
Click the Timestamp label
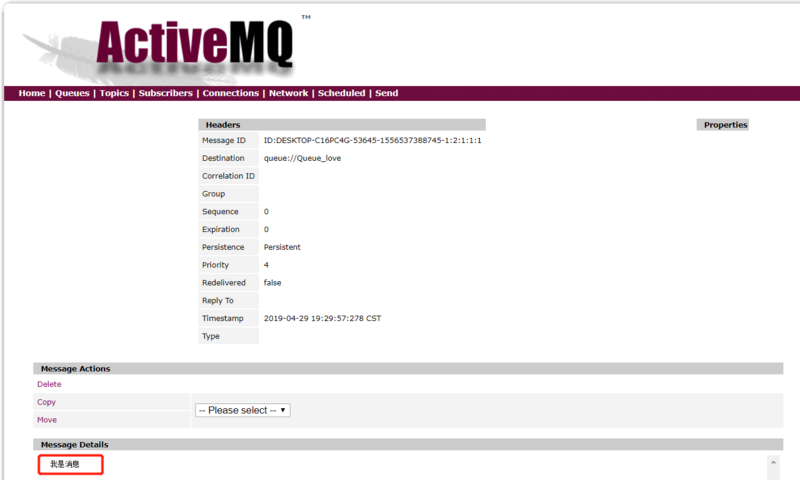point(222,318)
